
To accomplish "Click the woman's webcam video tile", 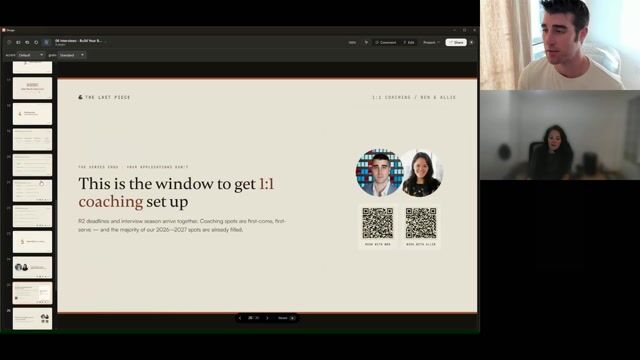I will tap(560, 135).
